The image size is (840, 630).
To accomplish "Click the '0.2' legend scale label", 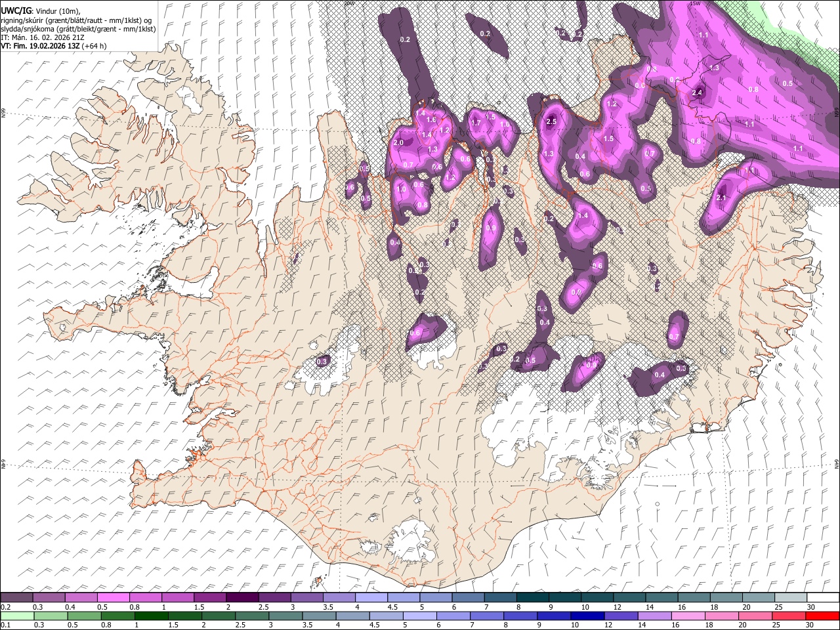I will [x=6, y=607].
